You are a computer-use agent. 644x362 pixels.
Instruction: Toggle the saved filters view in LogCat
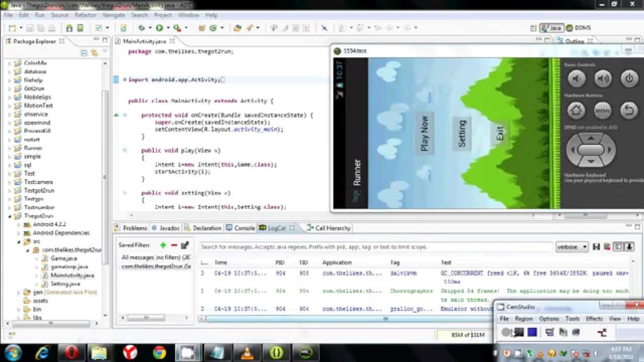point(618,247)
